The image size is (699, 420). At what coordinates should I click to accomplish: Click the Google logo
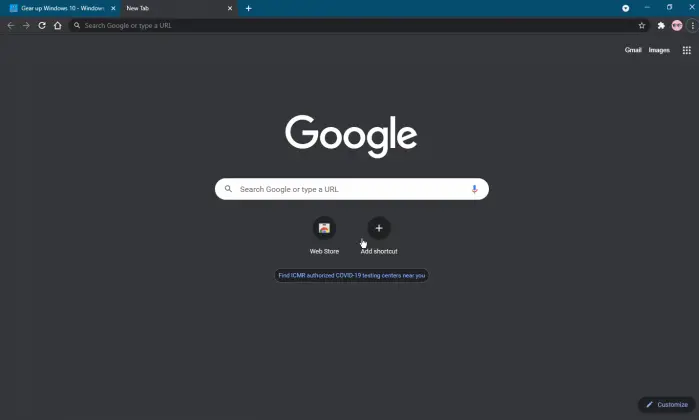tap(351, 136)
